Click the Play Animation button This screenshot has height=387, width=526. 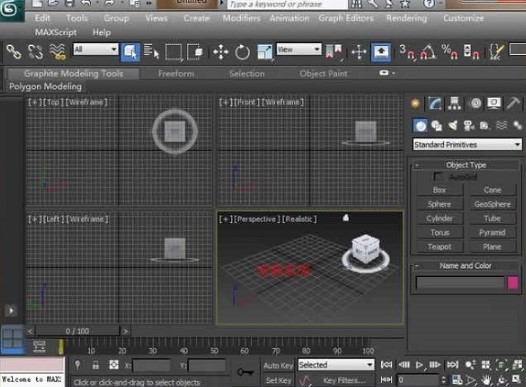coord(419,365)
